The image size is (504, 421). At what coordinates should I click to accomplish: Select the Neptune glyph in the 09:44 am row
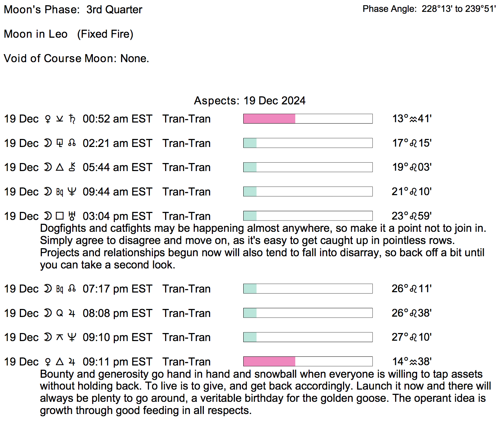pyautogui.click(x=72, y=192)
